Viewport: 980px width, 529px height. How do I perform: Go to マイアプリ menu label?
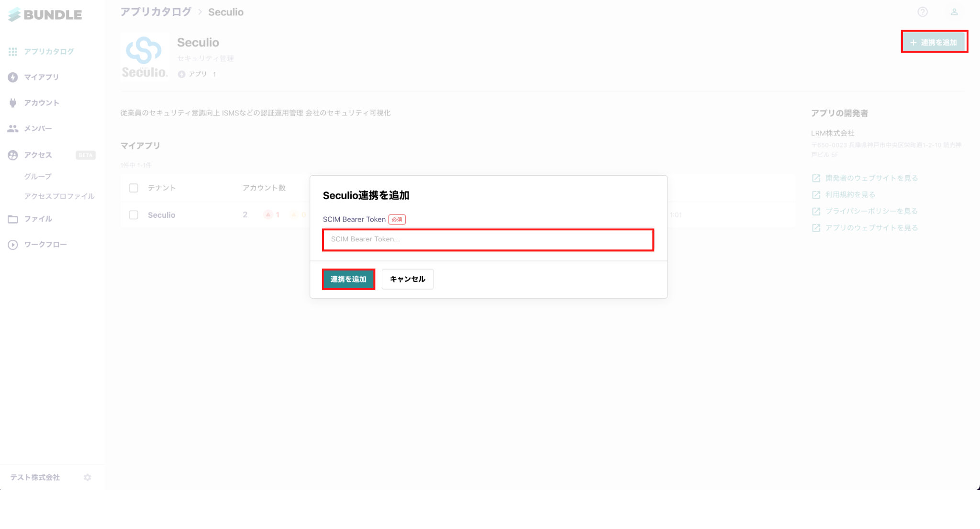tap(42, 77)
